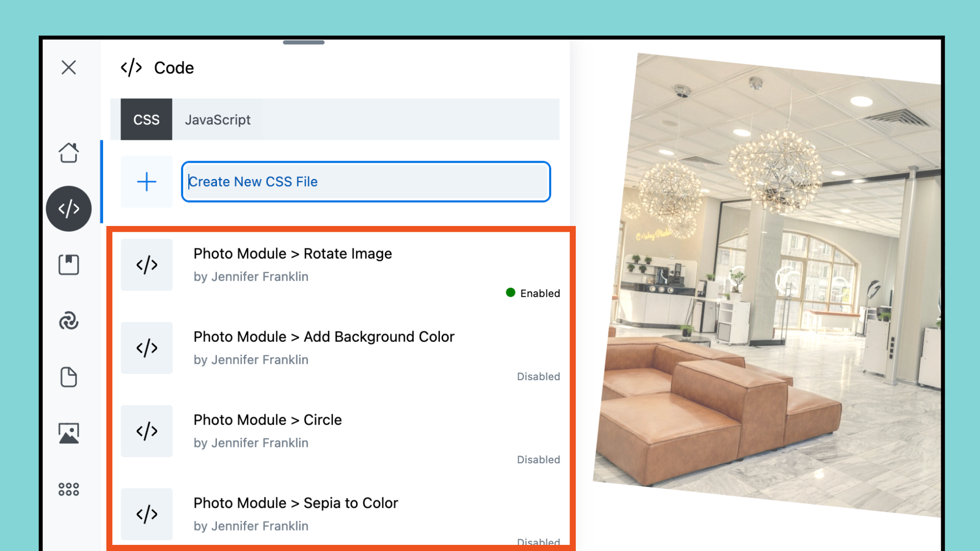The height and width of the screenshot is (551, 980).
Task: Select the Code icon in the sidebar
Action: coord(68,209)
